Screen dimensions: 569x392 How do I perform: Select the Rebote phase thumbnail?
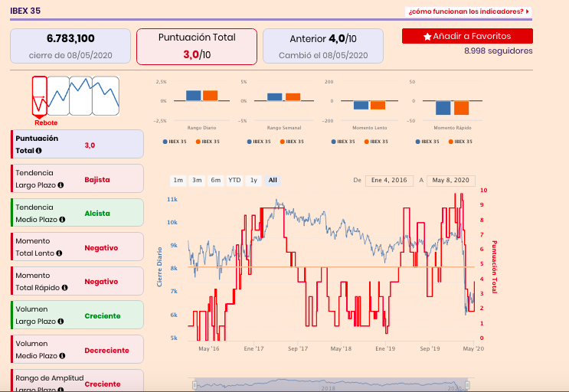pyautogui.click(x=40, y=96)
